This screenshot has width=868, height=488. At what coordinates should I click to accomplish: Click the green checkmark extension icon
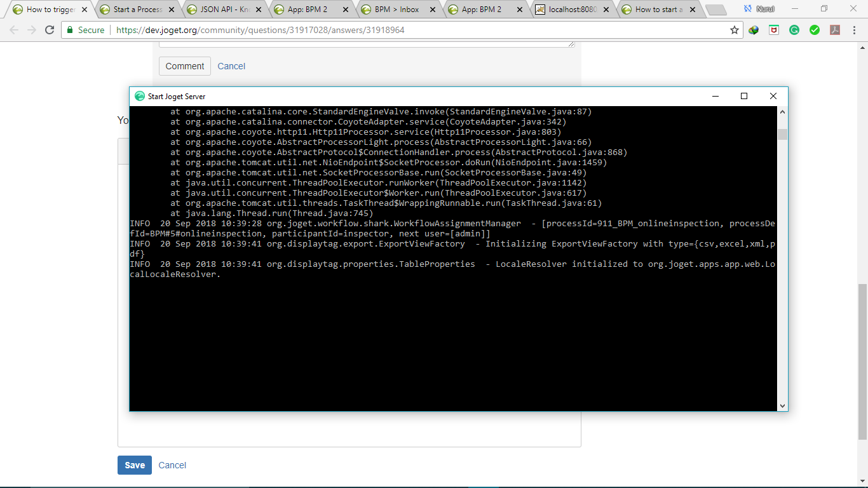pos(815,30)
